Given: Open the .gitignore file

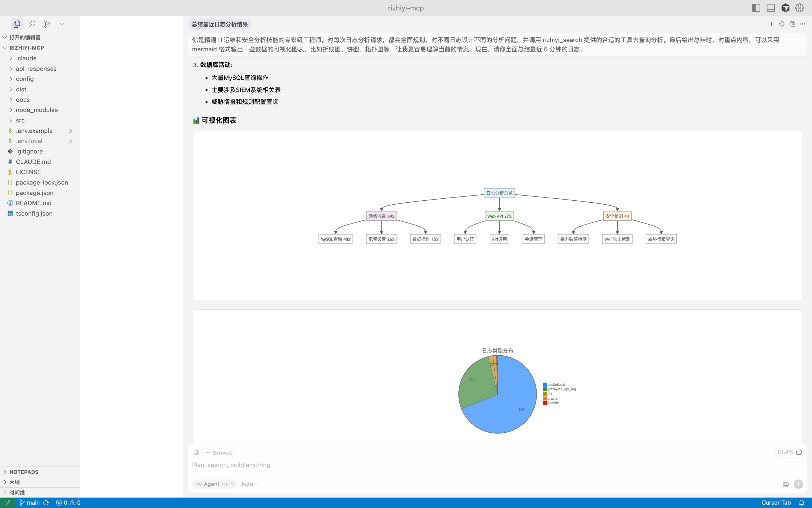Looking at the screenshot, I should tap(39, 151).
